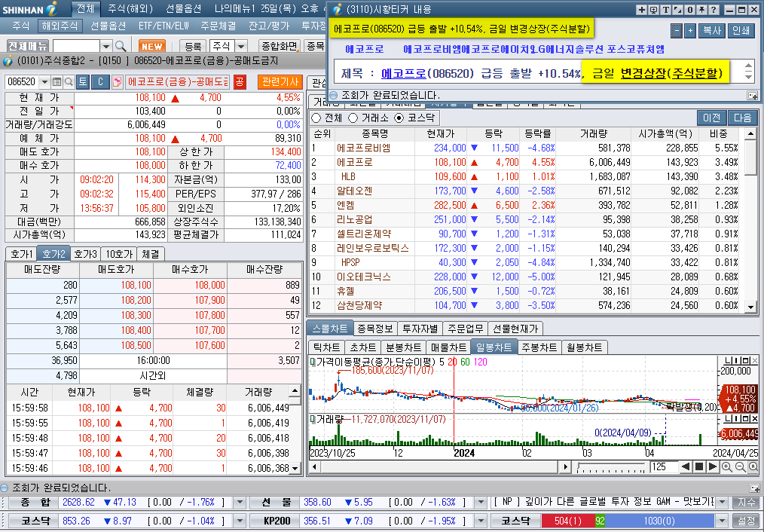Click the icon at the right of bottom 조회가 완료되었습니다 bar

pos(755,488)
